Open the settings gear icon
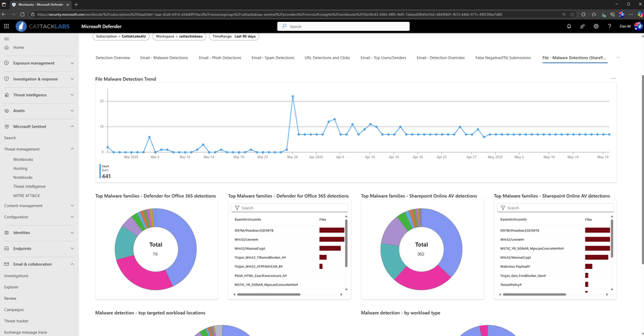Screen dimensions: 644x336 tap(596, 26)
